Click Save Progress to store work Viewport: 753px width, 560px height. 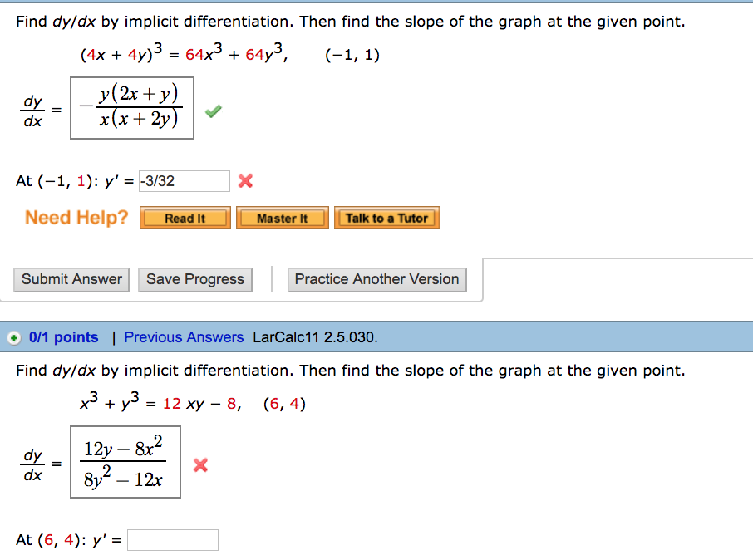194,279
